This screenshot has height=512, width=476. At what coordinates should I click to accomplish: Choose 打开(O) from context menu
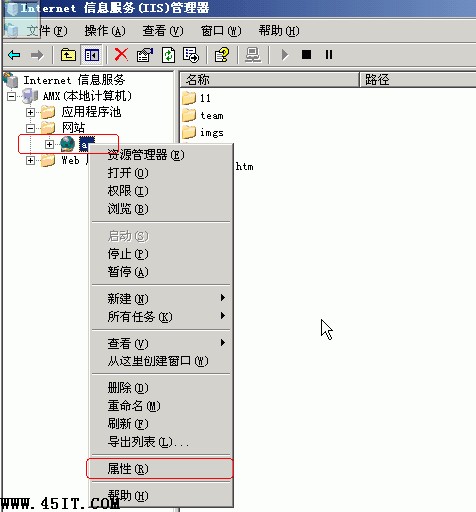161,173
